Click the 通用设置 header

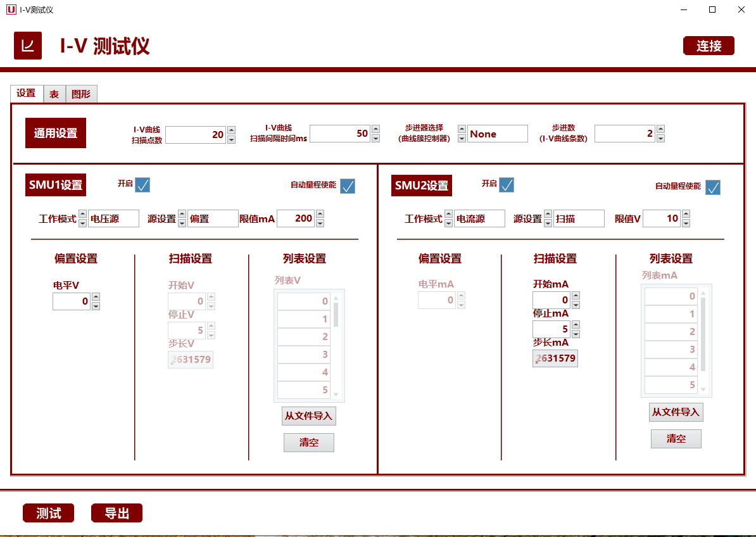point(56,133)
